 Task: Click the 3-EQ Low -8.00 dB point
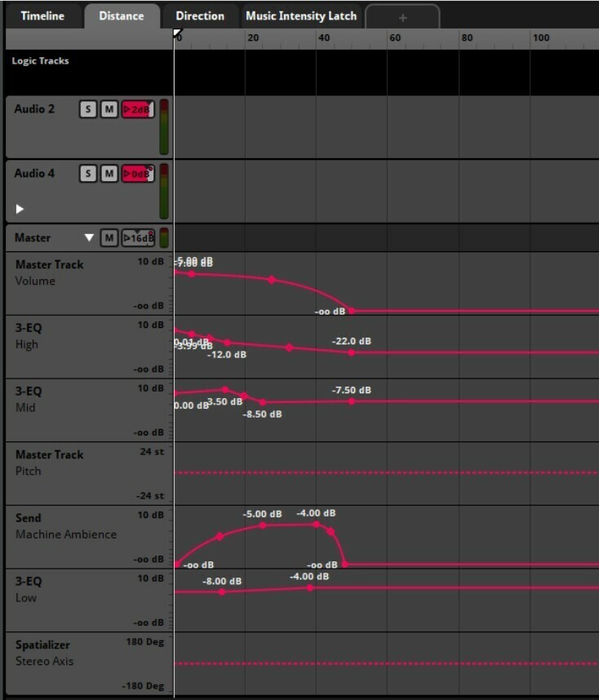tap(222, 591)
